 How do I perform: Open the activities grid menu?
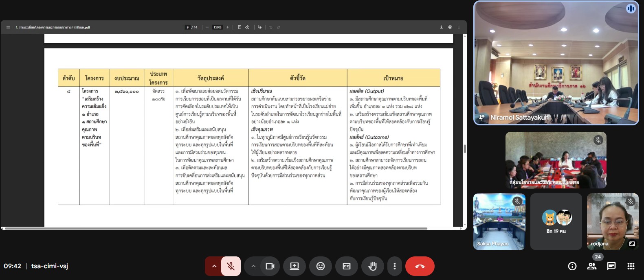[x=631, y=266]
